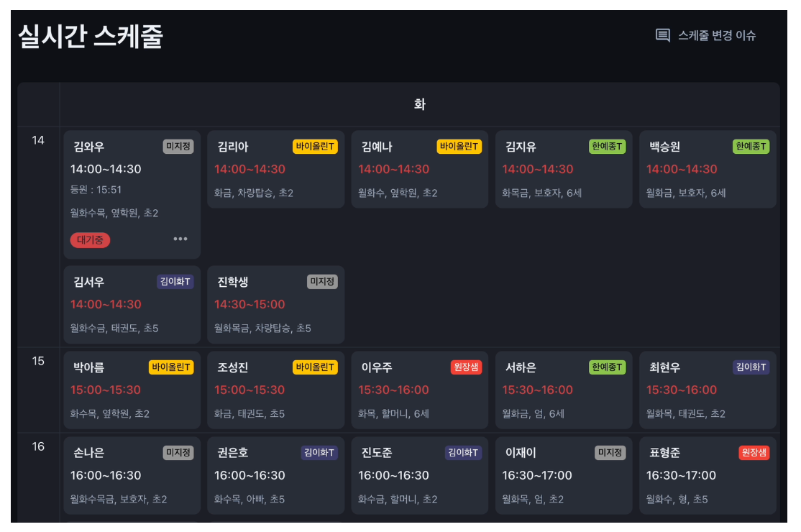
Task: Click the student name 최현우
Action: pos(665,367)
